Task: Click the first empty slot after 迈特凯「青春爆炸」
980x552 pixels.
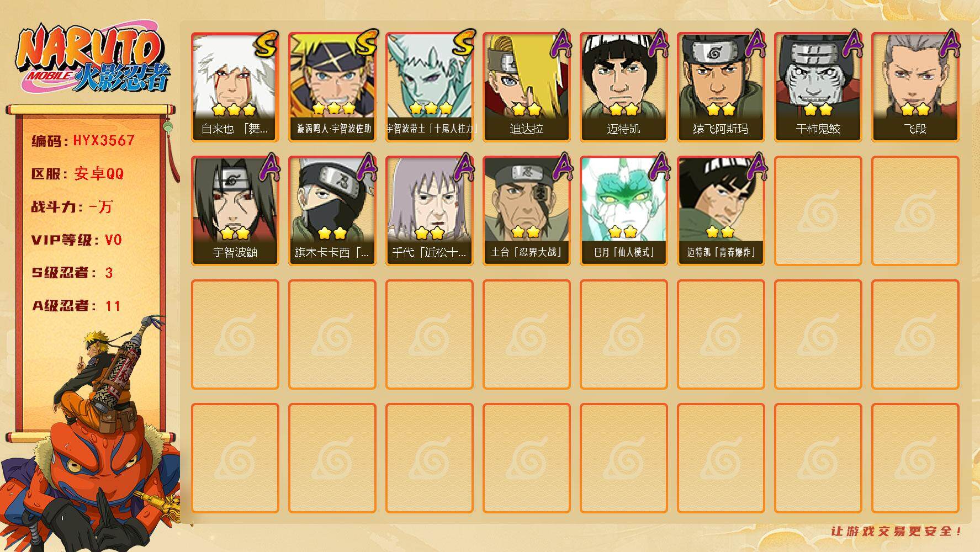Action: coord(818,211)
